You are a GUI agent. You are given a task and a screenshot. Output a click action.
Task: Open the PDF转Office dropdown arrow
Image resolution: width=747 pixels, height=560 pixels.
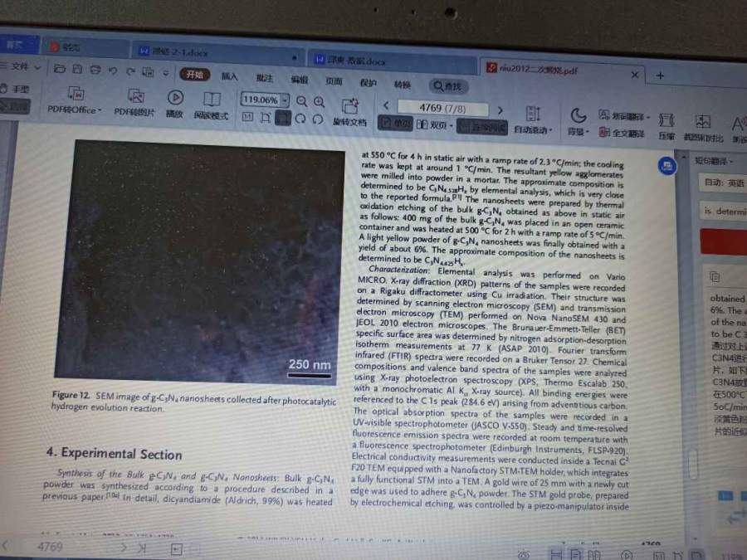[100, 110]
